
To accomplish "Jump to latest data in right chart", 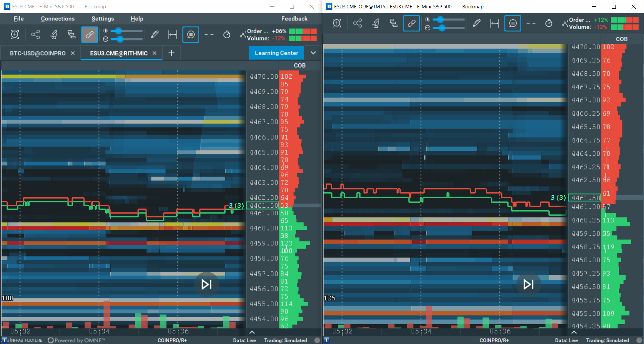I will point(528,284).
